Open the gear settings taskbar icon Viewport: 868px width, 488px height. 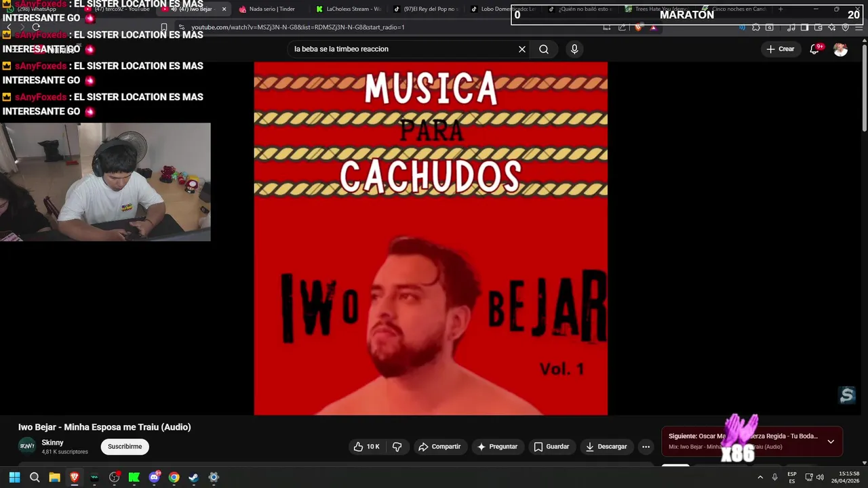pyautogui.click(x=214, y=477)
